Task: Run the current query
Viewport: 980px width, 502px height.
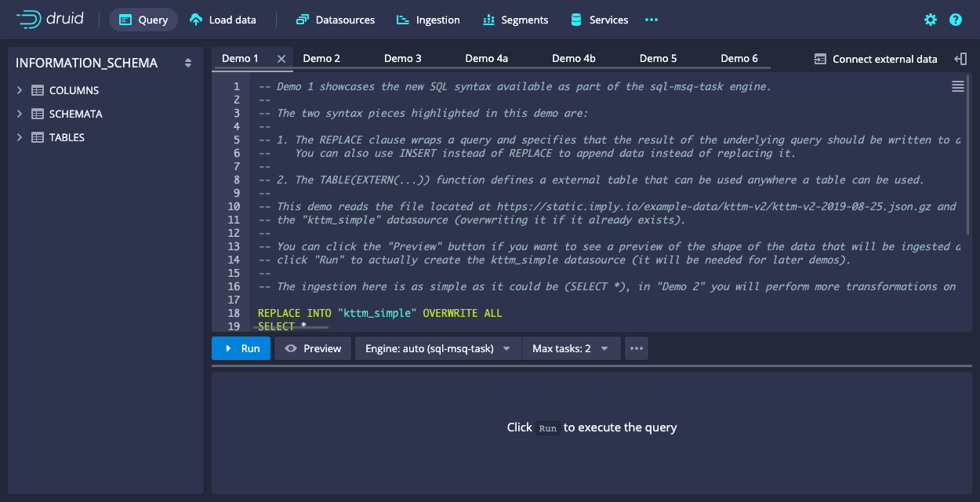Action: click(x=241, y=348)
